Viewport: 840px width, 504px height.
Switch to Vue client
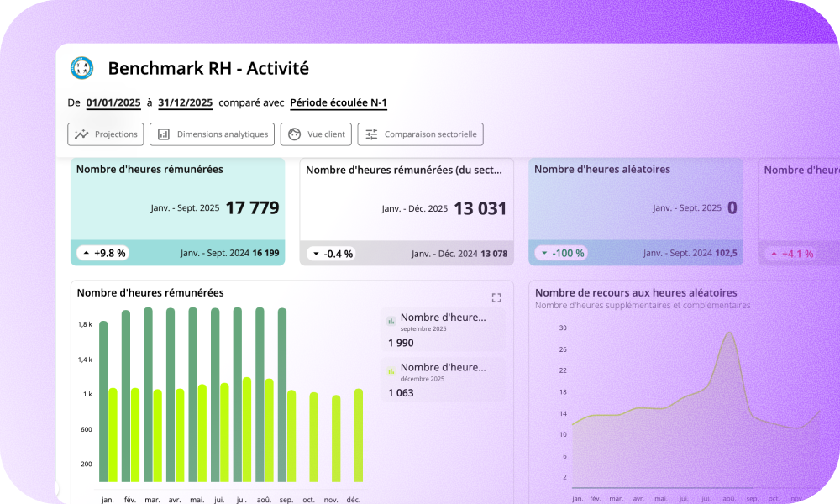pyautogui.click(x=316, y=134)
